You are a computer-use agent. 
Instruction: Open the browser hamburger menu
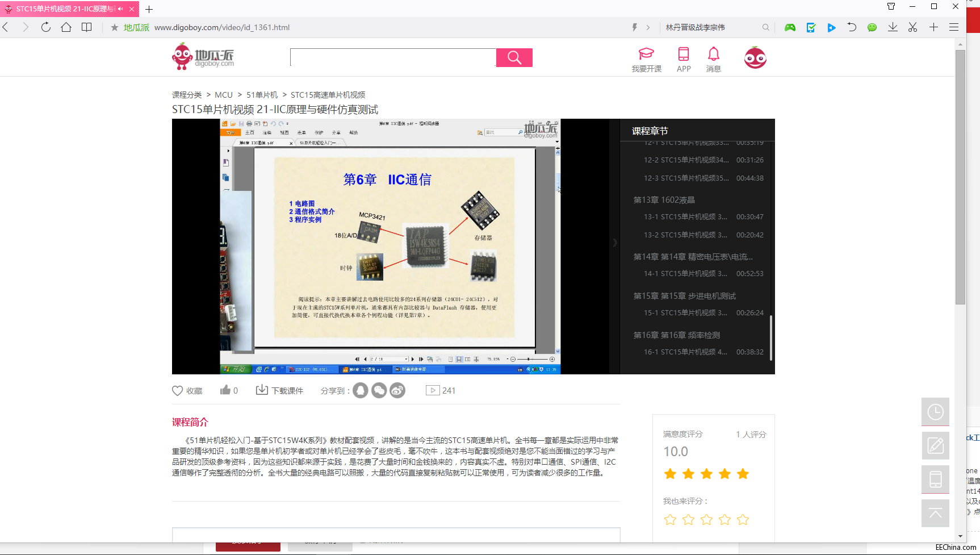(x=954, y=27)
